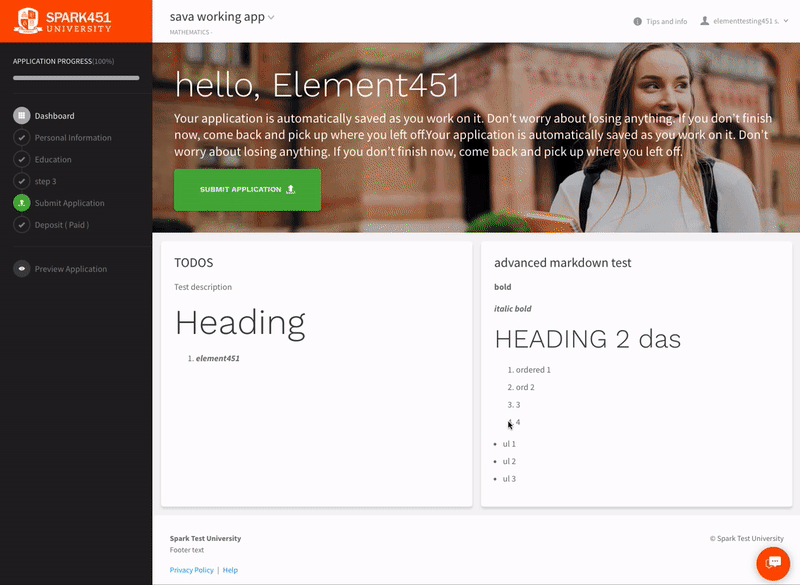Select Personal Information in the sidebar
This screenshot has height=585, width=800.
[74, 137]
